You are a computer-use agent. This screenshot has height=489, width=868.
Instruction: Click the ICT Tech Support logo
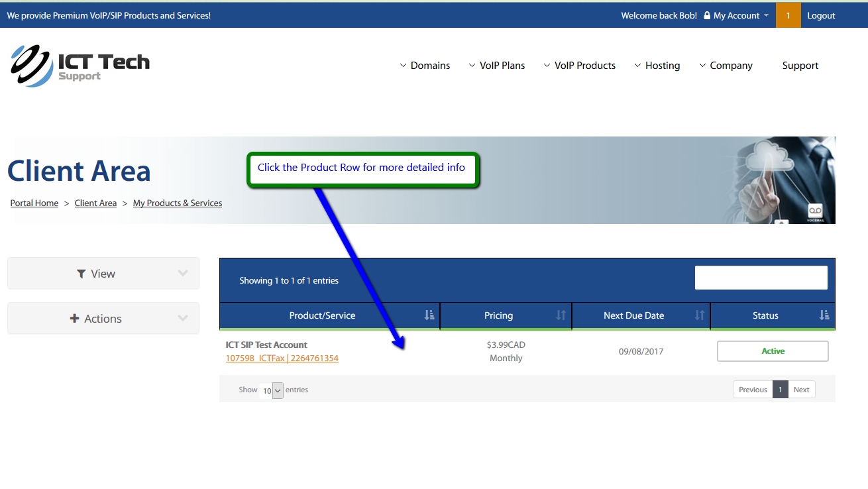(80, 66)
